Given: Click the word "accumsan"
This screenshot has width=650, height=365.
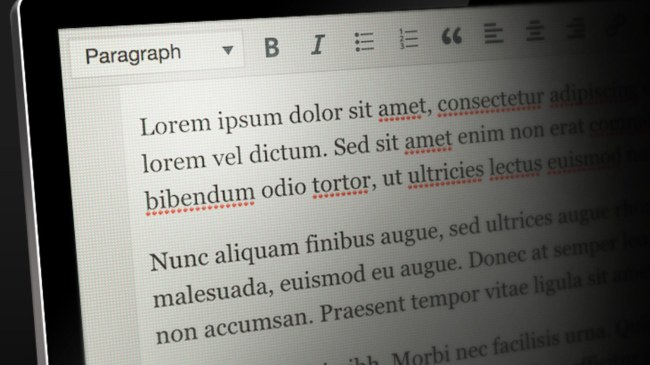Looking at the screenshot, I should pyautogui.click(x=256, y=326).
